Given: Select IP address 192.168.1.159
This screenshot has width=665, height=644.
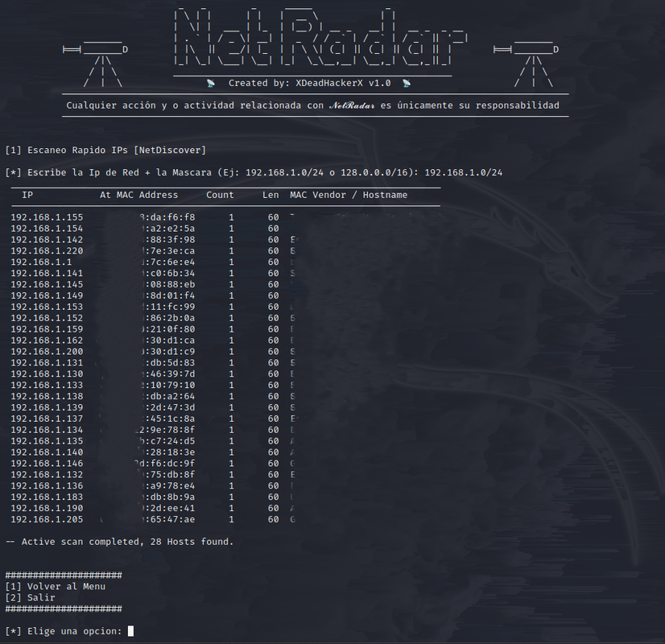Looking at the screenshot, I should pyautogui.click(x=47, y=329).
